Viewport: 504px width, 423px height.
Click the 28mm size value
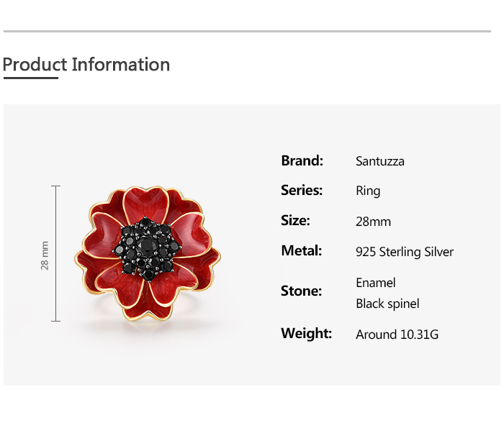373,222
